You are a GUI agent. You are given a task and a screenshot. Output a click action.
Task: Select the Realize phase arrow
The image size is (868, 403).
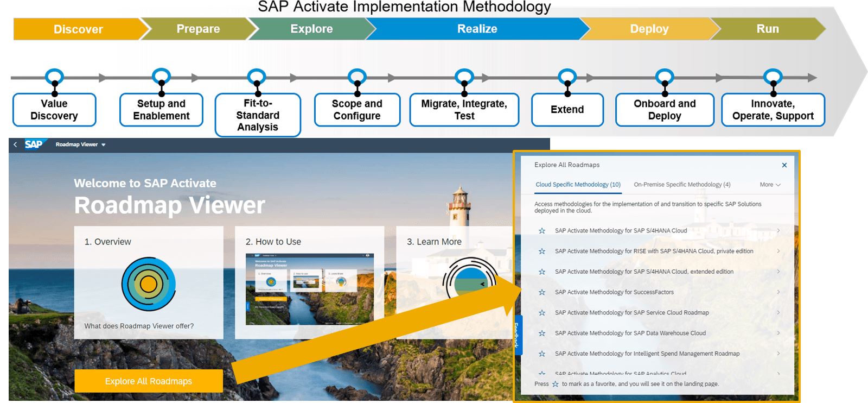(477, 29)
